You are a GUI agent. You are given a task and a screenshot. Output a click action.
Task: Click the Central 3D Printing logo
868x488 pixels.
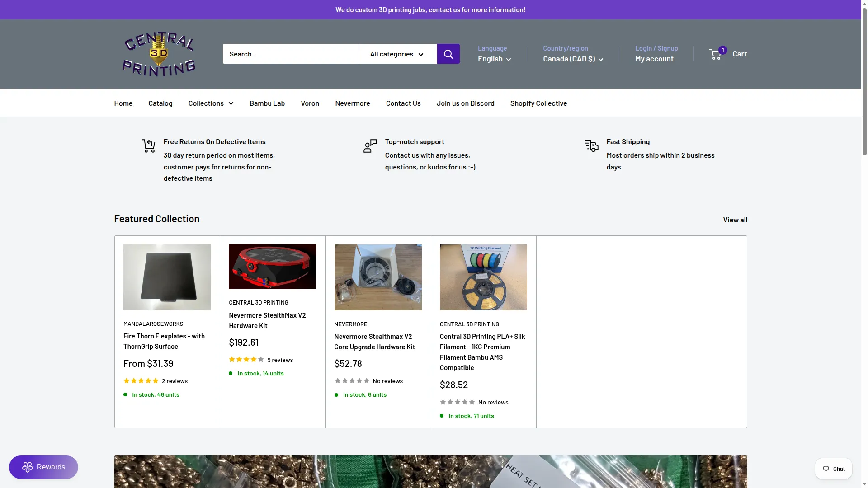click(x=159, y=54)
